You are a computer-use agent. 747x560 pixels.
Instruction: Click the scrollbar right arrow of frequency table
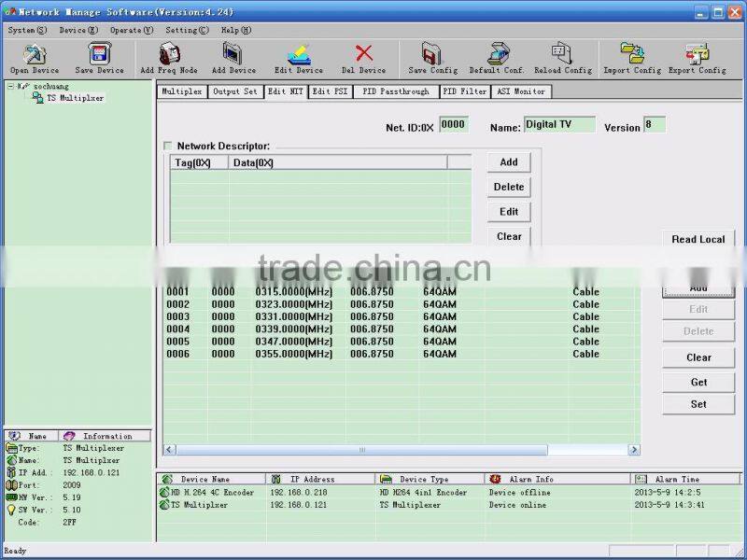(634, 450)
